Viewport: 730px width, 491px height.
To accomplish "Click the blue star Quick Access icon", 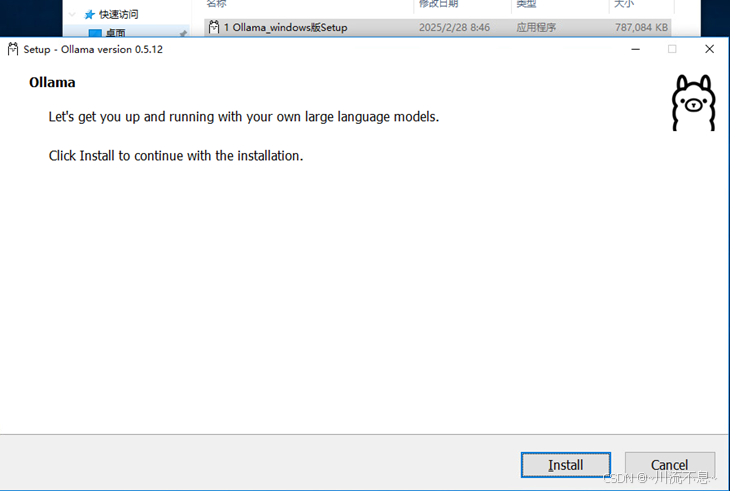I will pyautogui.click(x=89, y=15).
